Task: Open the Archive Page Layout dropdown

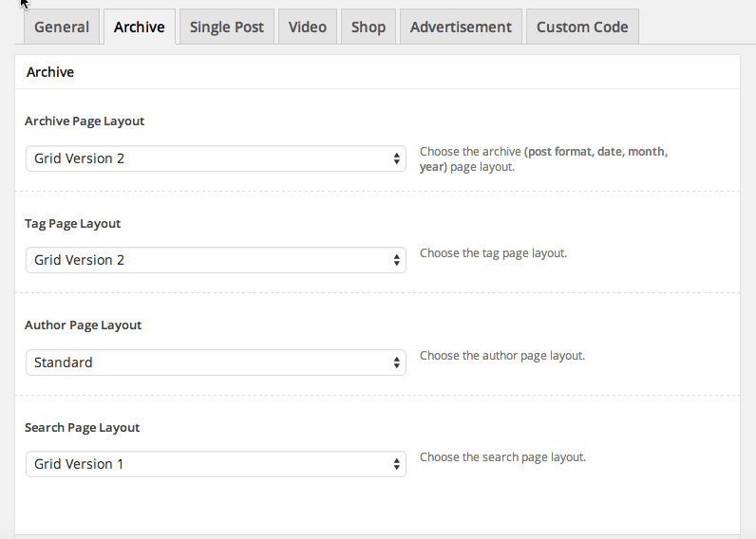Action: coord(216,158)
